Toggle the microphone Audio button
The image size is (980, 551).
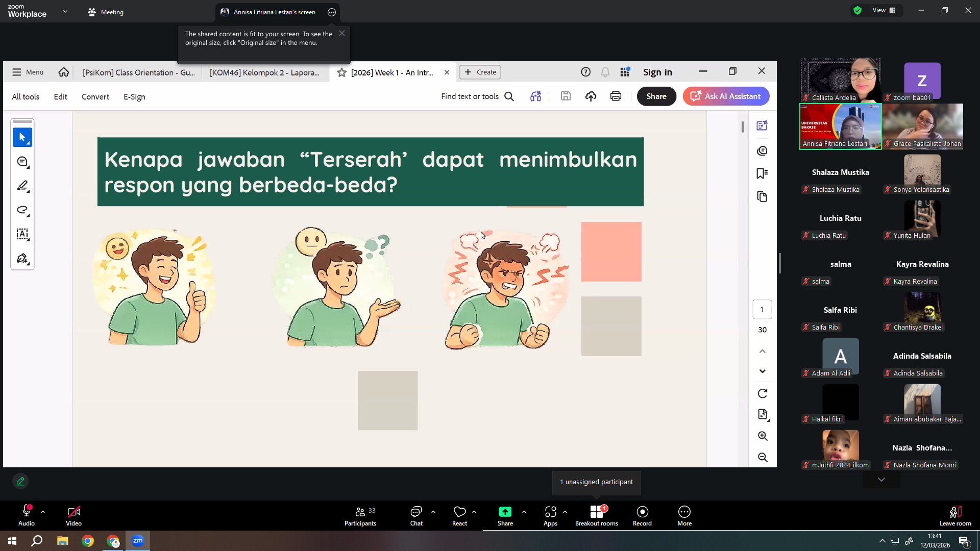27,515
